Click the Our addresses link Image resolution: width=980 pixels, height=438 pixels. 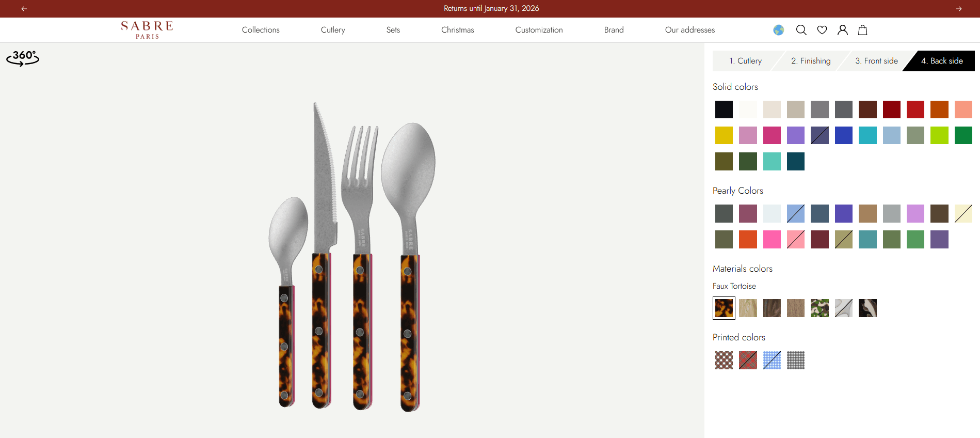[690, 30]
